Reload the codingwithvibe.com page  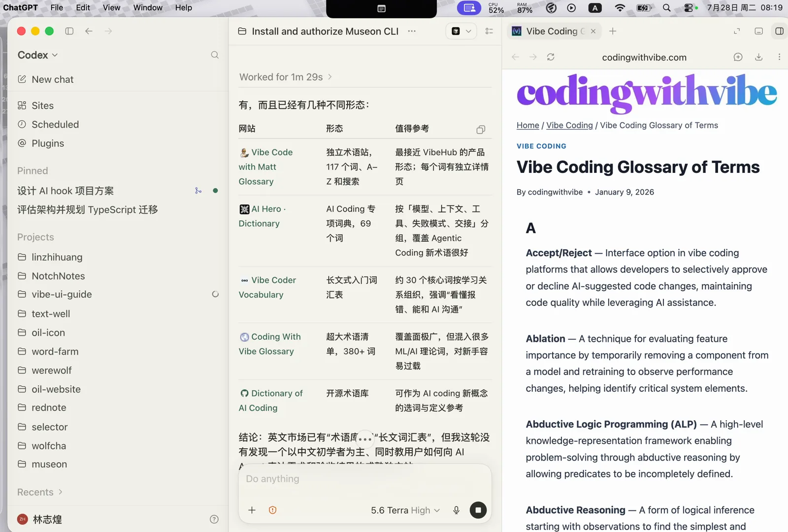click(x=551, y=57)
